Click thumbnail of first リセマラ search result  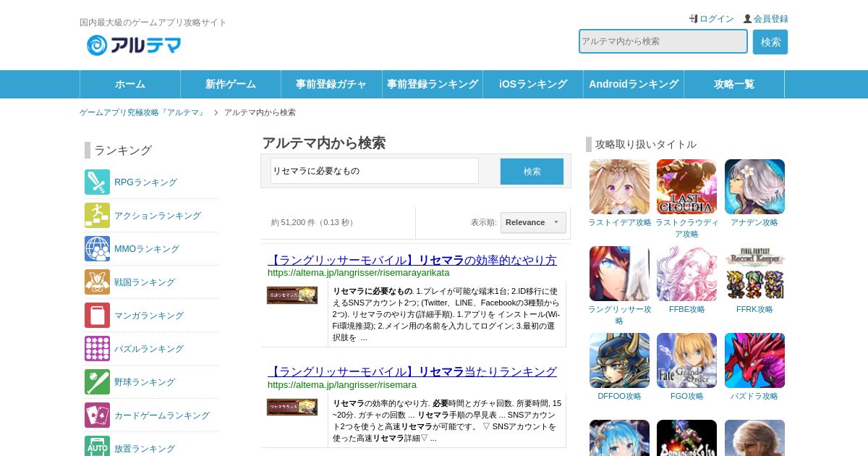coord(292,295)
